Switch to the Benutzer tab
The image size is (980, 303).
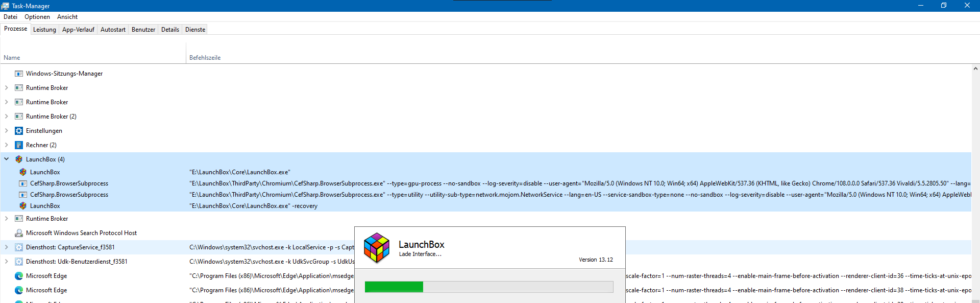point(143,30)
